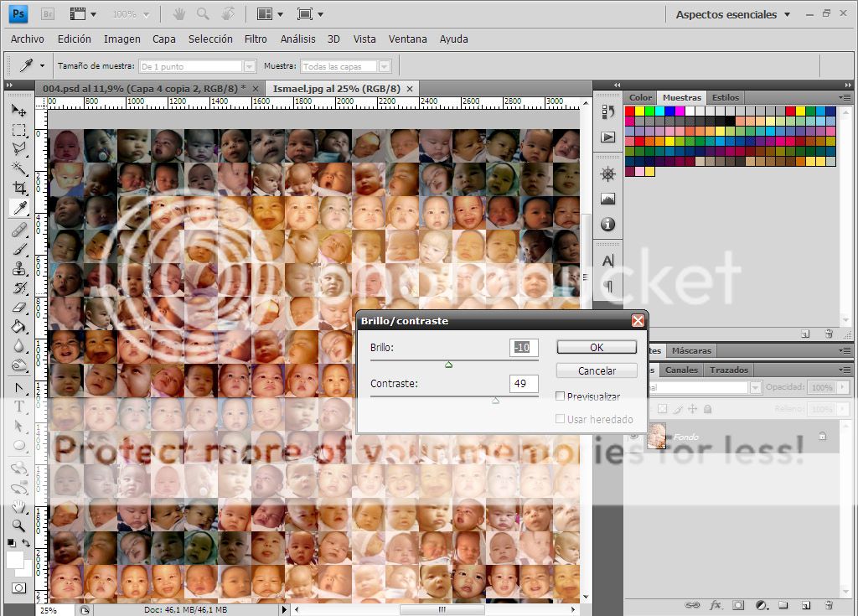
Task: Switch to the Máscaras tab
Action: pos(691,350)
